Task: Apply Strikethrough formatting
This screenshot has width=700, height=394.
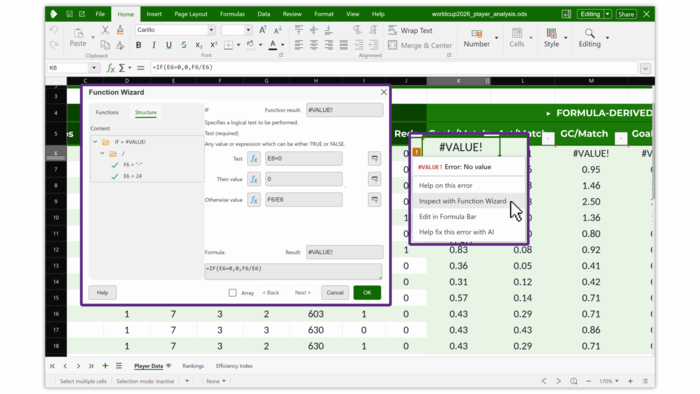Action: tap(183, 45)
